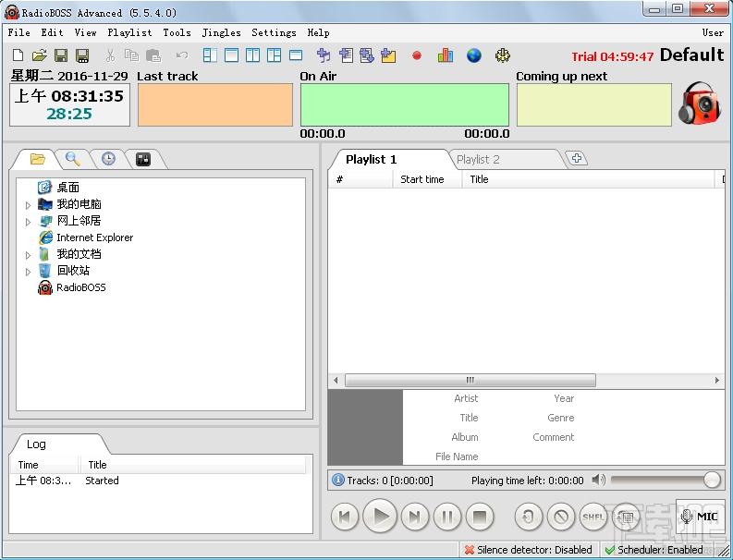Image resolution: width=733 pixels, height=560 pixels.
Task: Create a new playlist with the blank page icon
Action: point(18,55)
